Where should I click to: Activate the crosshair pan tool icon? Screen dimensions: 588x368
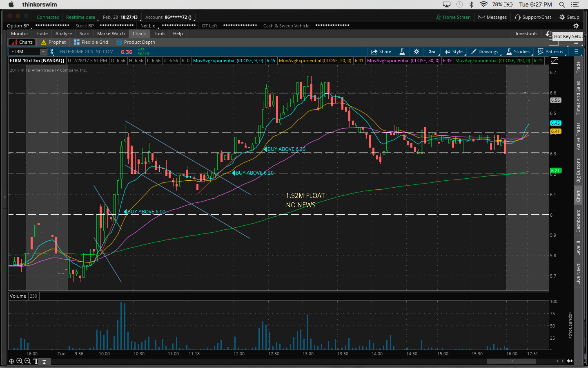pyautogui.click(x=11, y=361)
